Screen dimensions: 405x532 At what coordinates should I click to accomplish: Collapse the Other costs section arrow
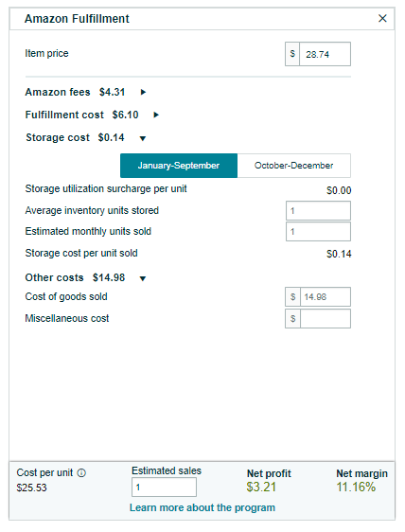coord(143,278)
